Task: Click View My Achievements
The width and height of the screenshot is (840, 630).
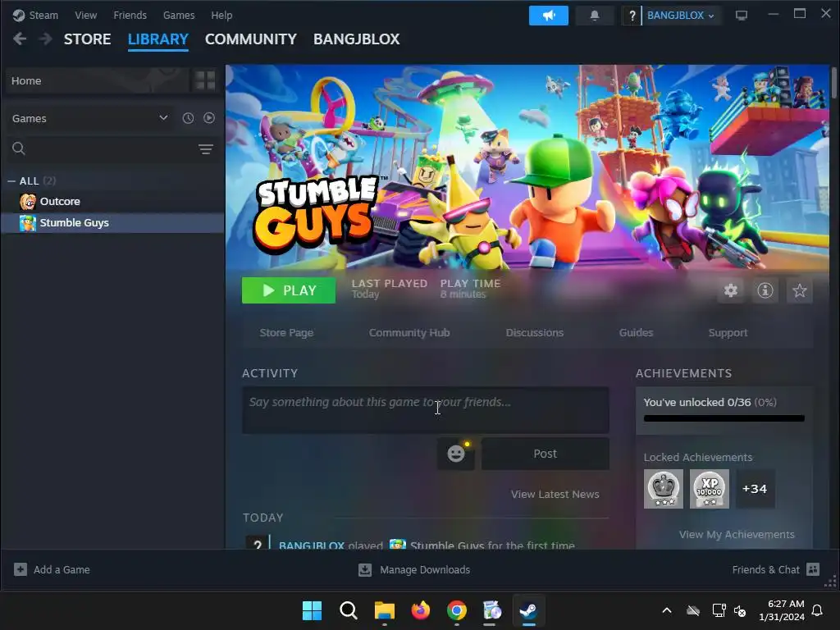Action: tap(737, 535)
